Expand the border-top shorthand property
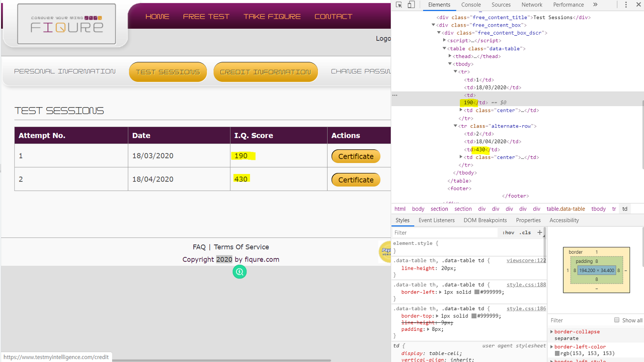Image resolution: width=644 pixels, height=362 pixels. (x=438, y=316)
